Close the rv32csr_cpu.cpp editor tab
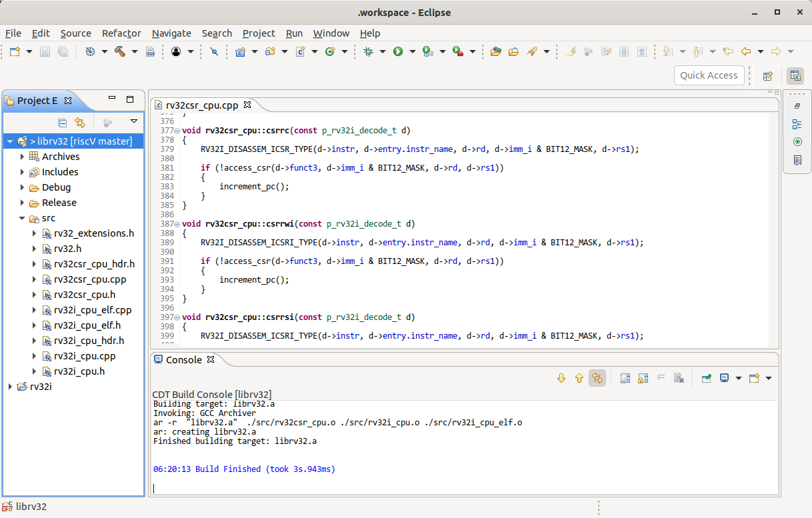 point(247,105)
